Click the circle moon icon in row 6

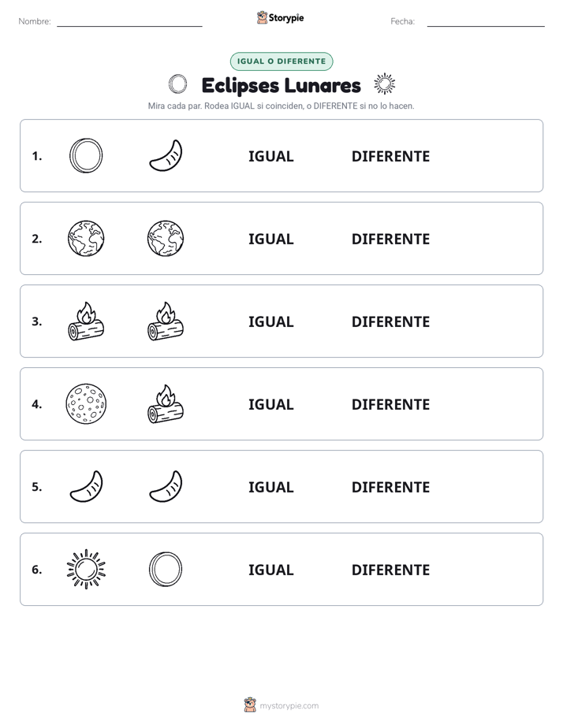166,569
